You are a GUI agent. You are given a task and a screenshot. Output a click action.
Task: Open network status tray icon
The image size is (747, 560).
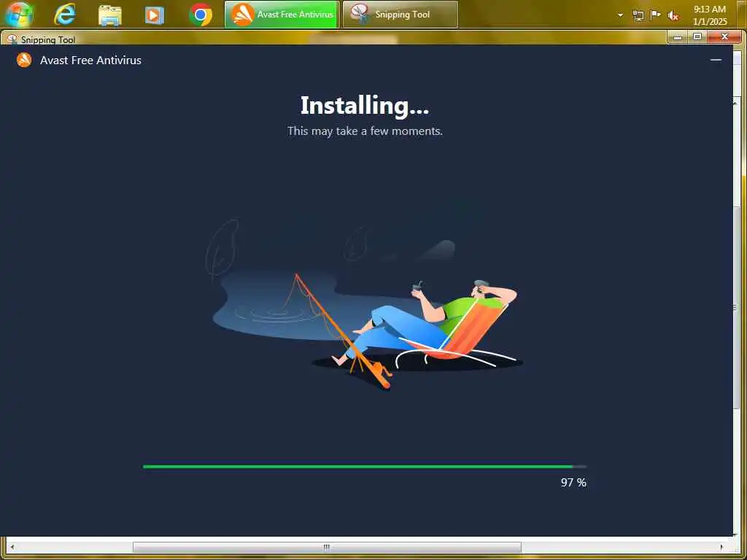pyautogui.click(x=638, y=15)
